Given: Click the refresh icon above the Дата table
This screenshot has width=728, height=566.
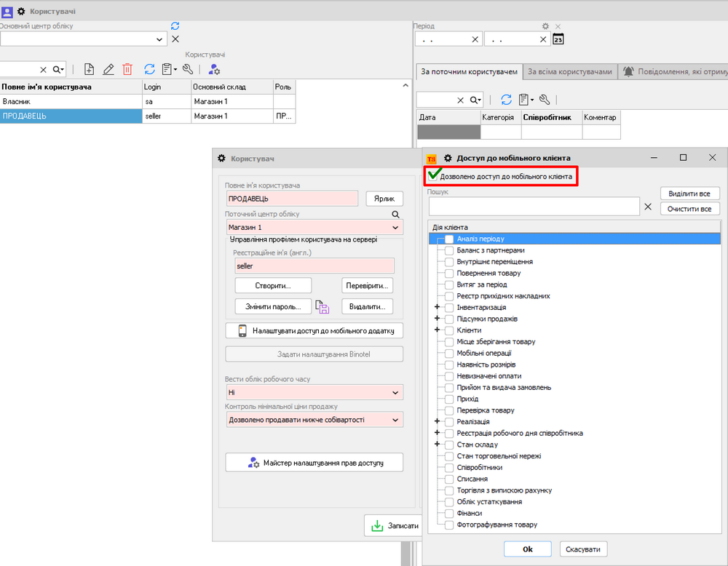Looking at the screenshot, I should click(x=506, y=100).
